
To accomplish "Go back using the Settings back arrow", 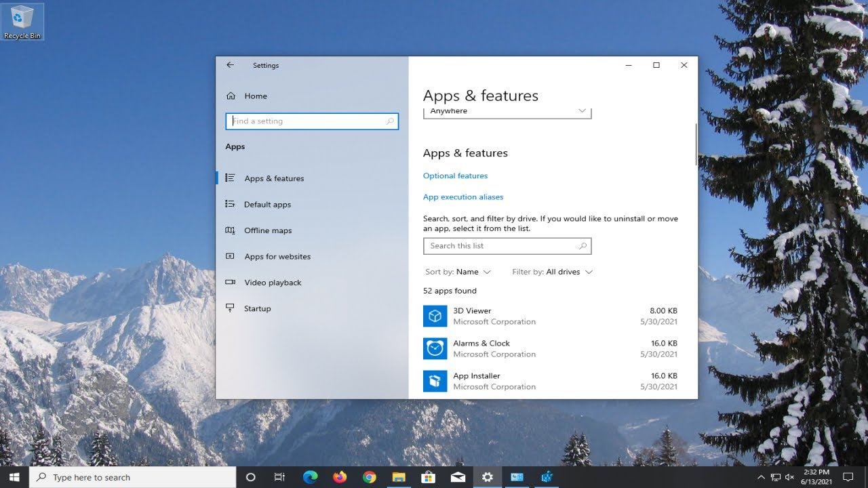I will coord(230,65).
